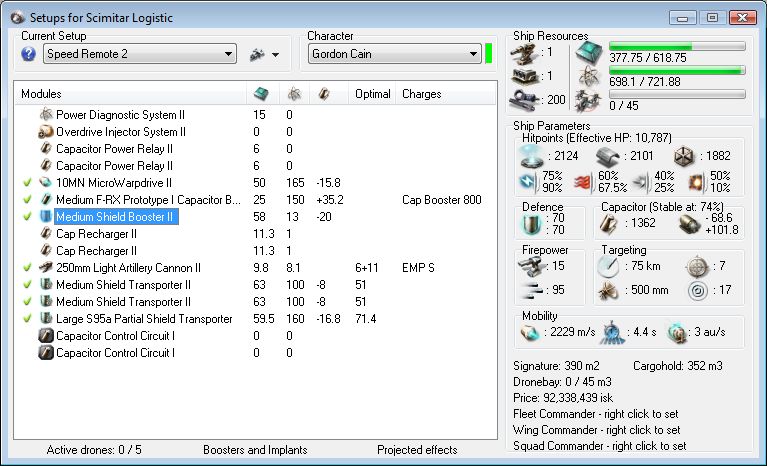
Task: Select the first Capacitor Control Circuit I
Action: [x=254, y=336]
